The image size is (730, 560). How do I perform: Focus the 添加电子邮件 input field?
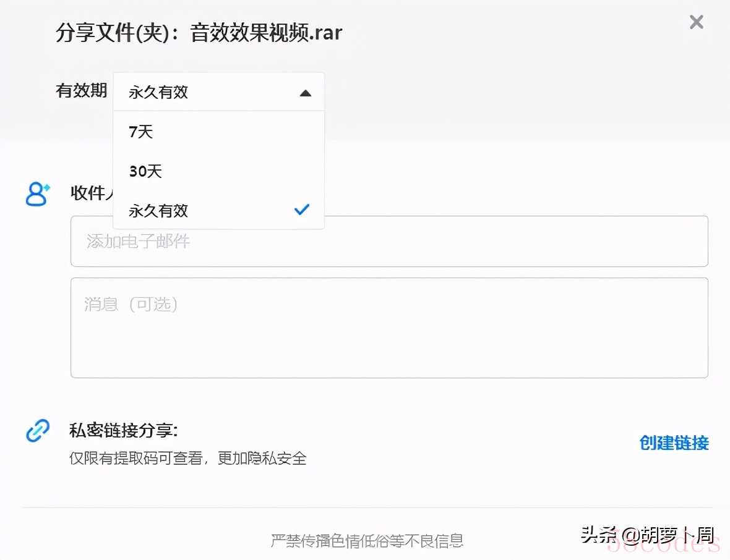tap(389, 241)
